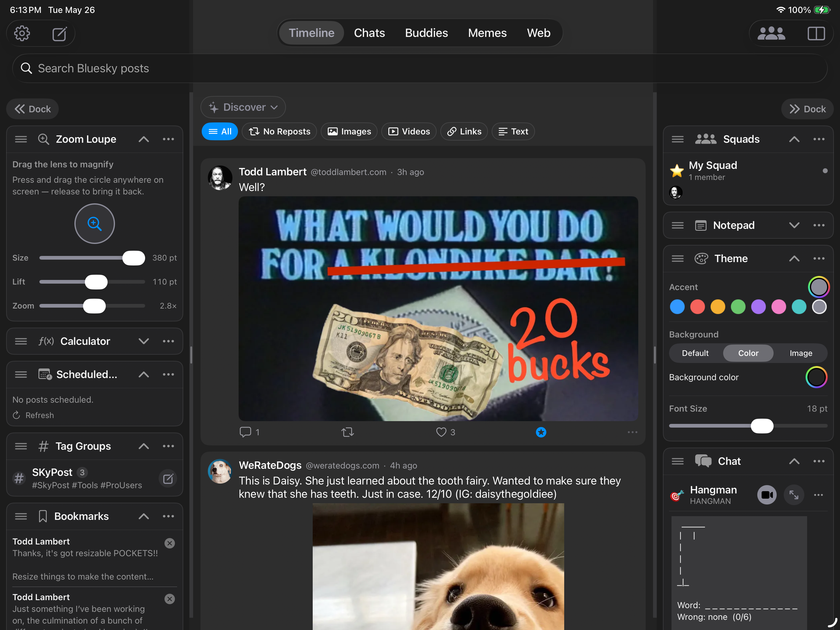This screenshot has height=630, width=840.
Task: Toggle the split view layout icon
Action: [x=816, y=34]
